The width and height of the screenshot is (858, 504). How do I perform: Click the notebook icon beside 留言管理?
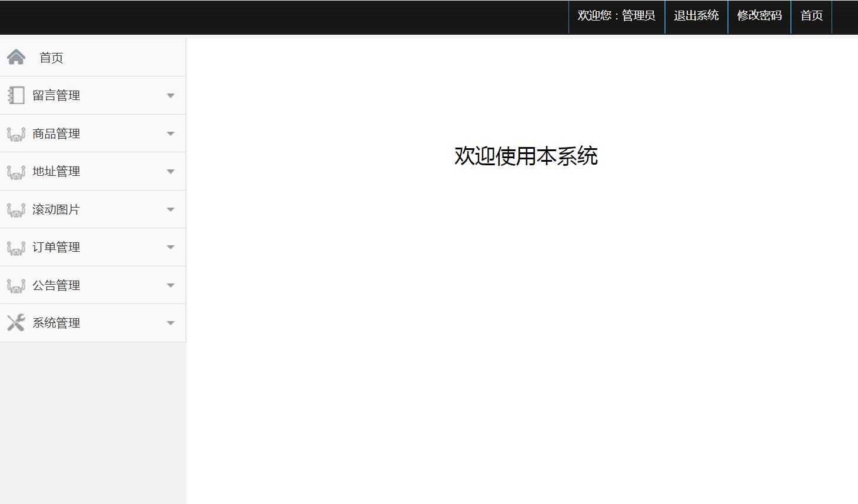(16, 95)
